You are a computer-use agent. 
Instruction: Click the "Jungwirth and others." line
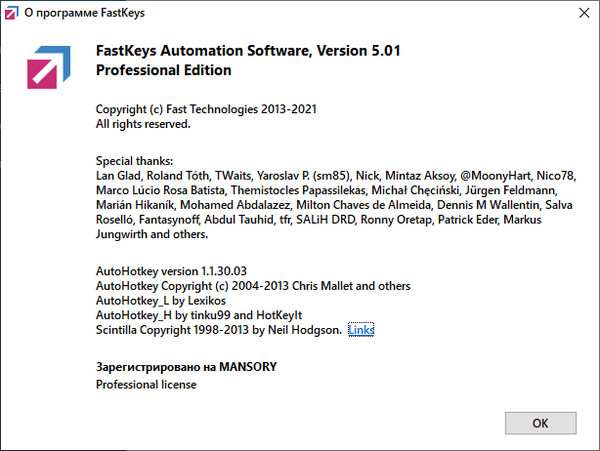(x=152, y=234)
